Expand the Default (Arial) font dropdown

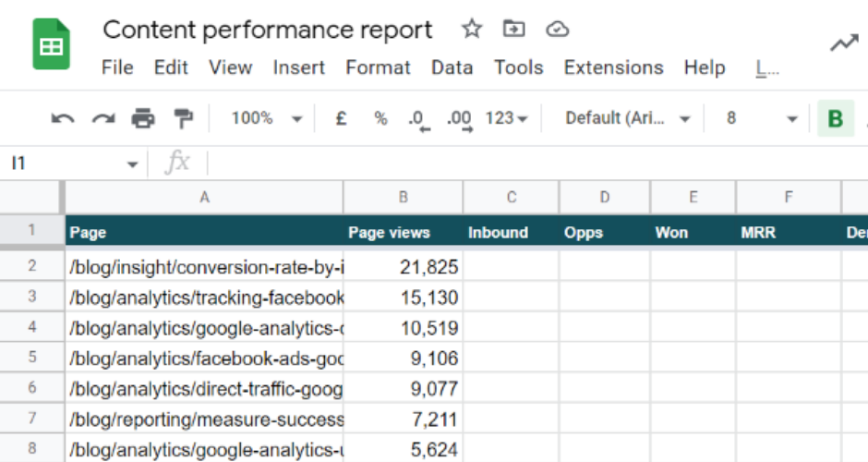[x=628, y=118]
